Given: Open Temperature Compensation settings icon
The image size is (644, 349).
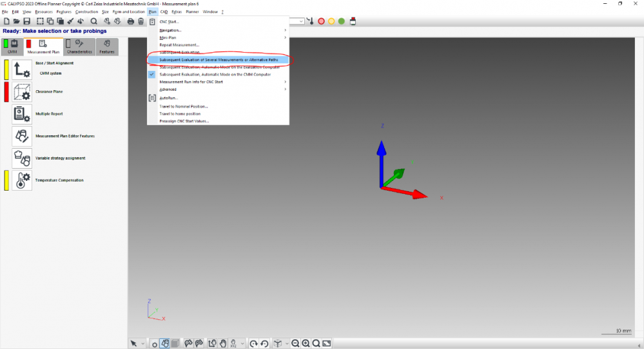Looking at the screenshot, I should (22, 180).
